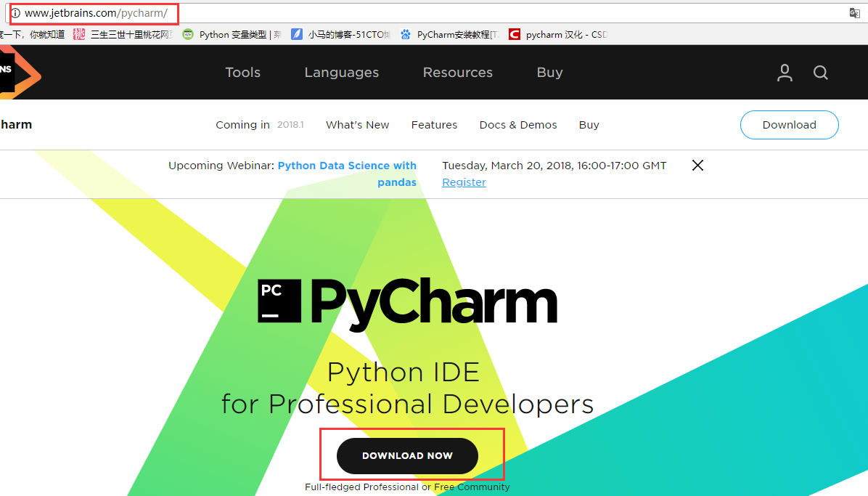Click the PyCharm product name in subheader
Viewport: 868px width, 496px height.
[x=16, y=124]
